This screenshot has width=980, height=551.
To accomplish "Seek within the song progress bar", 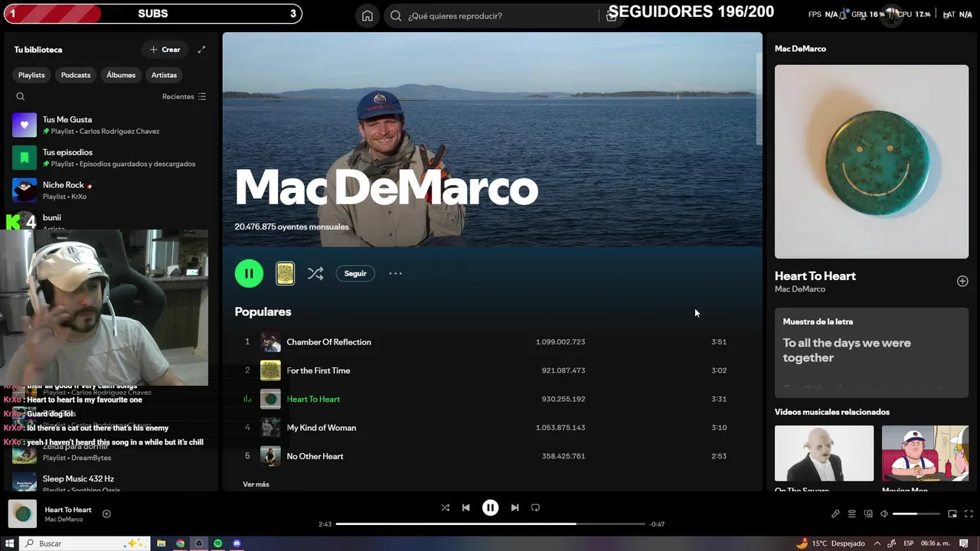I will pos(490,524).
